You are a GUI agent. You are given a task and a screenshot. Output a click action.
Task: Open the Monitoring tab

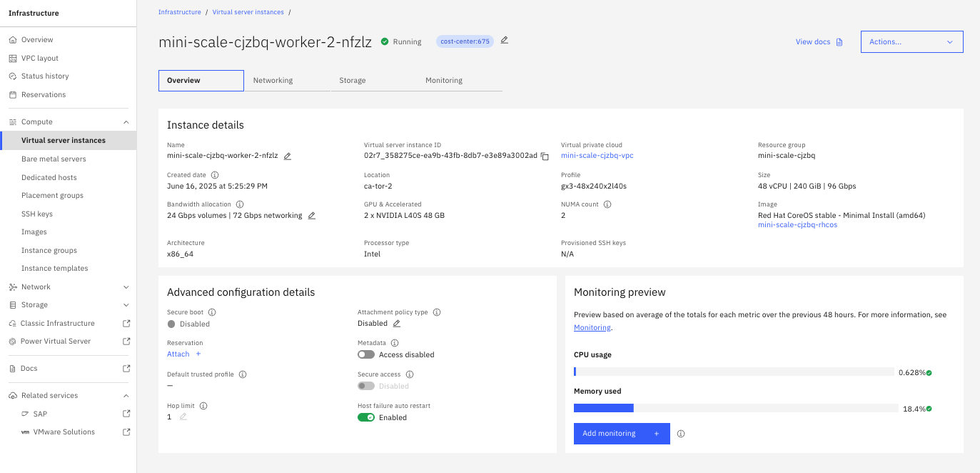point(444,81)
